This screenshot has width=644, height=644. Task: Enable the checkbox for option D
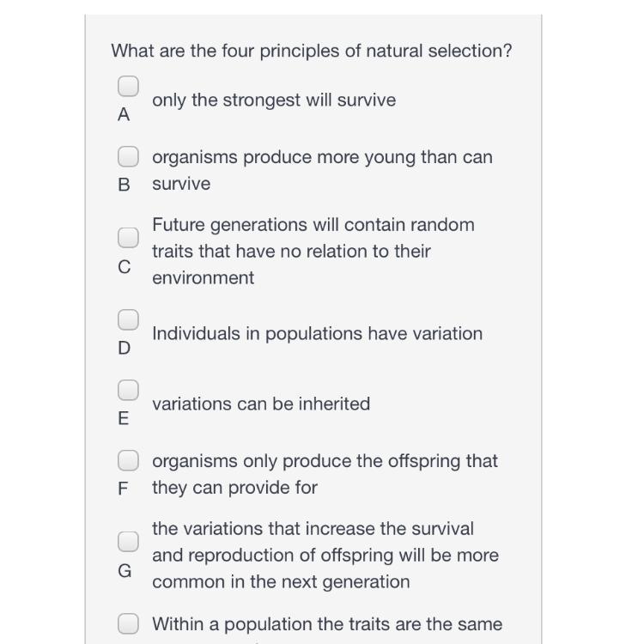point(128,319)
